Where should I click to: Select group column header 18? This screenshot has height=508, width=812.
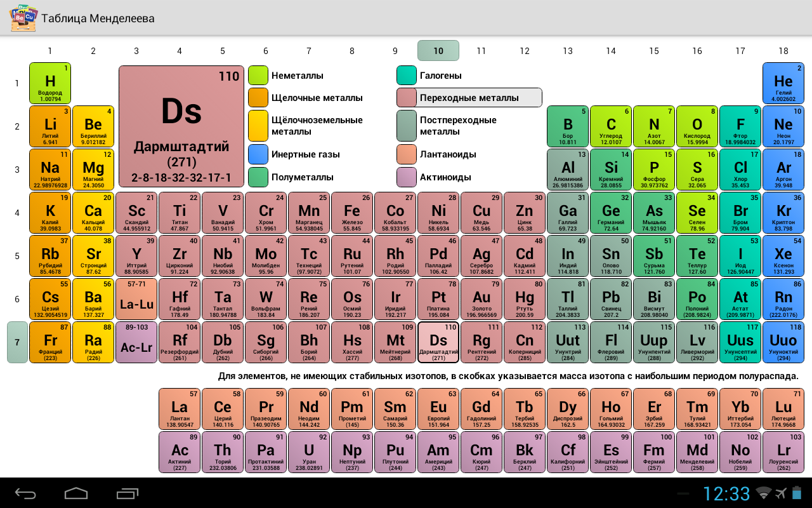(x=783, y=51)
